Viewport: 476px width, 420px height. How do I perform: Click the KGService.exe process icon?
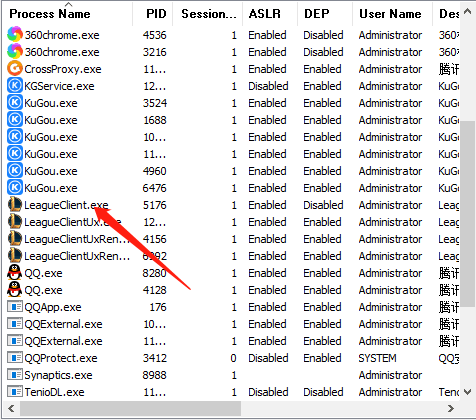(15, 86)
